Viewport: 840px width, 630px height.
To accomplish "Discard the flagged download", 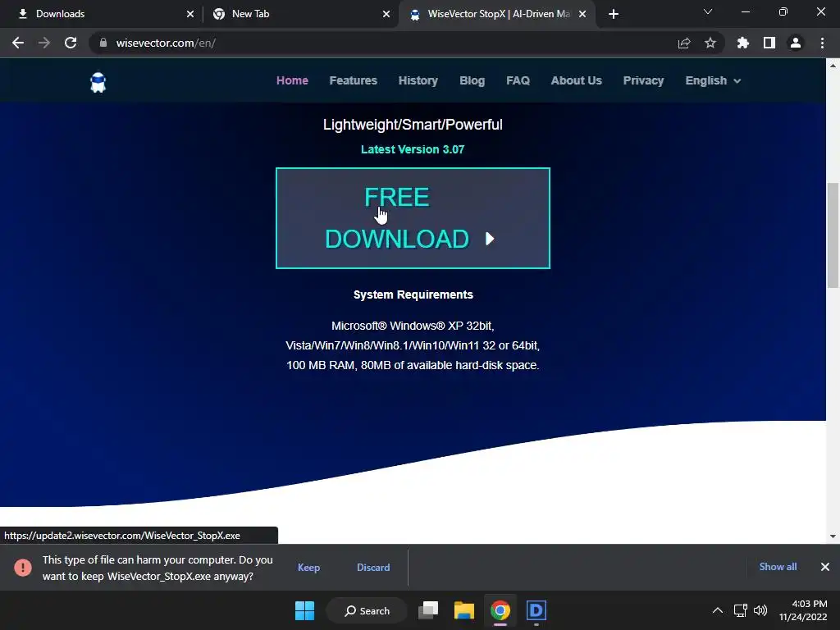I will (373, 568).
